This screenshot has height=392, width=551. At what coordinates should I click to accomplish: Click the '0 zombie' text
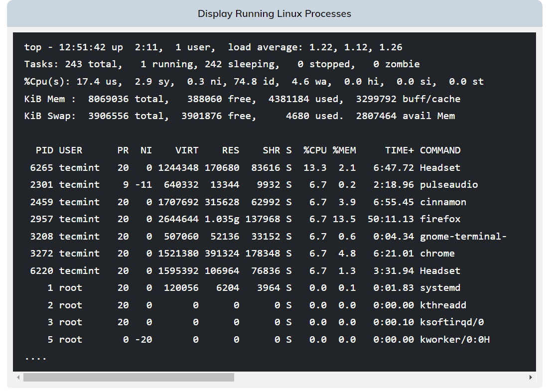pyautogui.click(x=397, y=64)
